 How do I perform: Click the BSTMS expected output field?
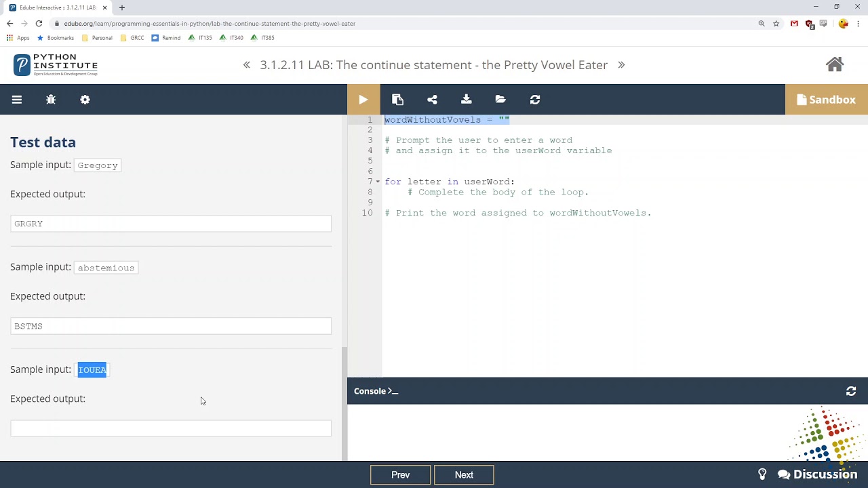[x=171, y=326]
